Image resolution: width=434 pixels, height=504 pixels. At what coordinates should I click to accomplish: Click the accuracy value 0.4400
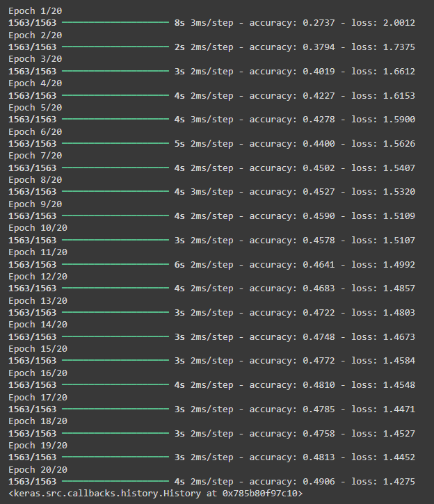point(319,144)
